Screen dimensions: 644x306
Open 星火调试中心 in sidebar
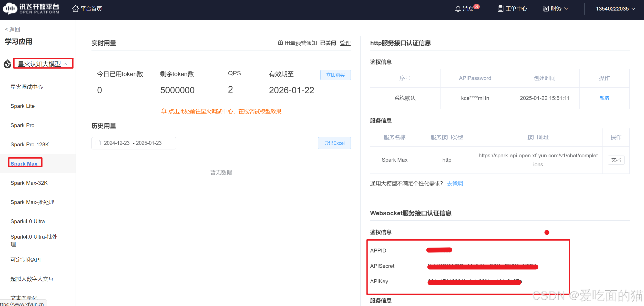pyautogui.click(x=27, y=87)
